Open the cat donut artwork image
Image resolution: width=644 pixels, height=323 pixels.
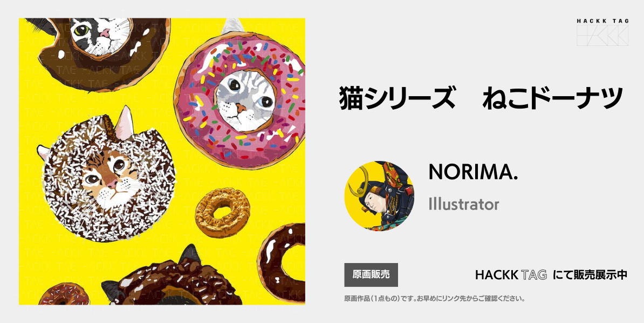point(162,161)
